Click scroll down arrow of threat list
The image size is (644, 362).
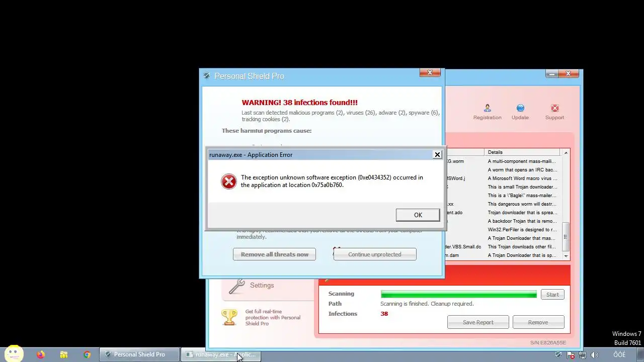click(566, 256)
